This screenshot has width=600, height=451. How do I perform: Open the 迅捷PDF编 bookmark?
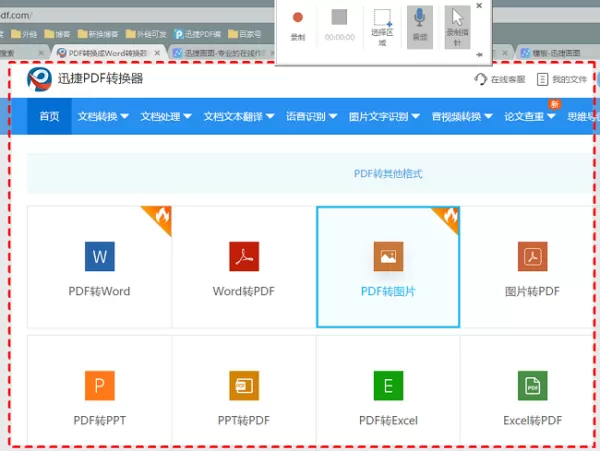(x=197, y=34)
